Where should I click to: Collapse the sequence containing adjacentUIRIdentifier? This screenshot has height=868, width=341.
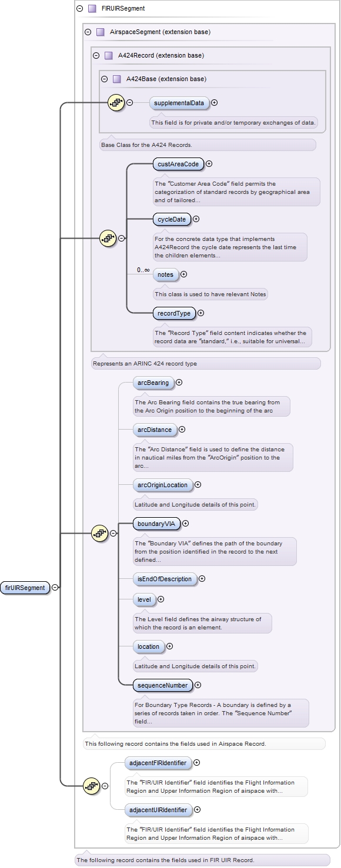pyautogui.click(x=105, y=786)
